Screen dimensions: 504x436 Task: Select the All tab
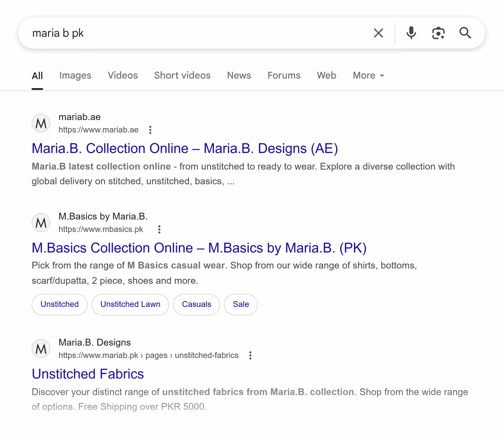point(37,76)
